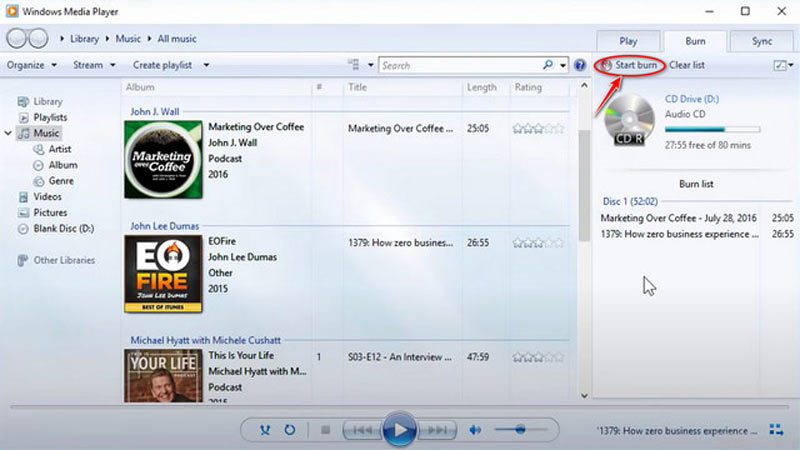
Task: Open the Organize dropdown menu
Action: (32, 65)
